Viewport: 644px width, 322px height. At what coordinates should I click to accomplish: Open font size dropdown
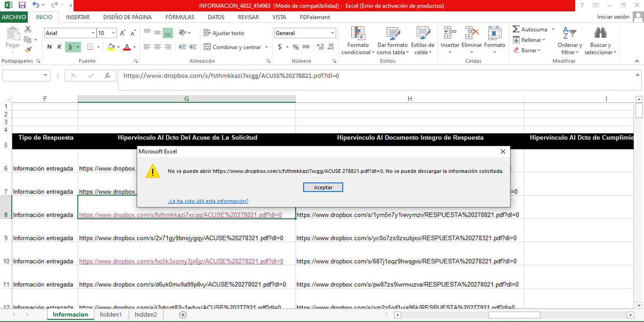(x=113, y=33)
